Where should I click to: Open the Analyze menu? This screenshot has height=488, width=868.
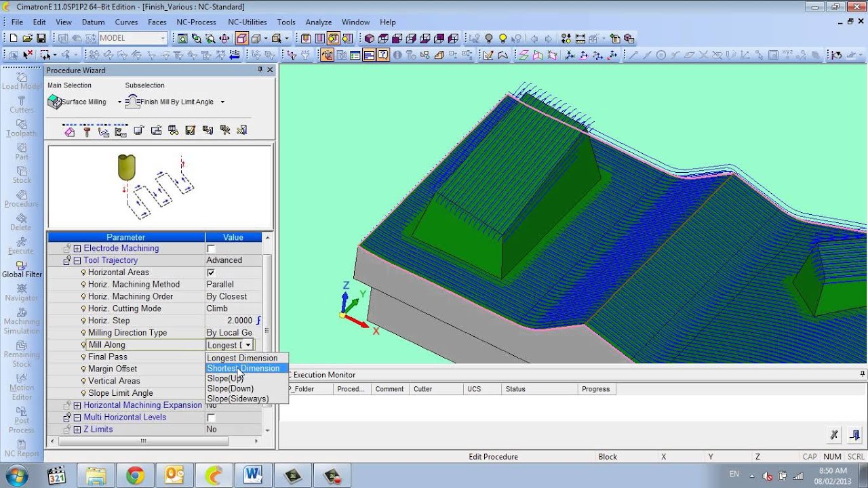[x=319, y=22]
